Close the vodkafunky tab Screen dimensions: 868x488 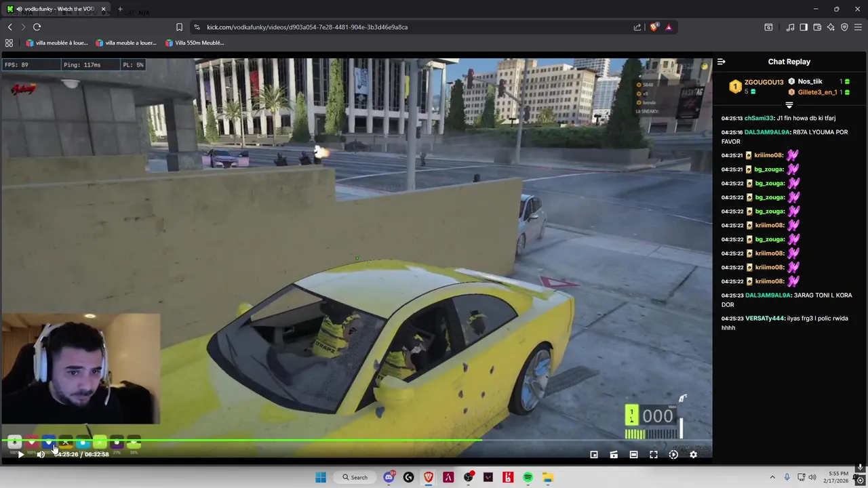[103, 9]
